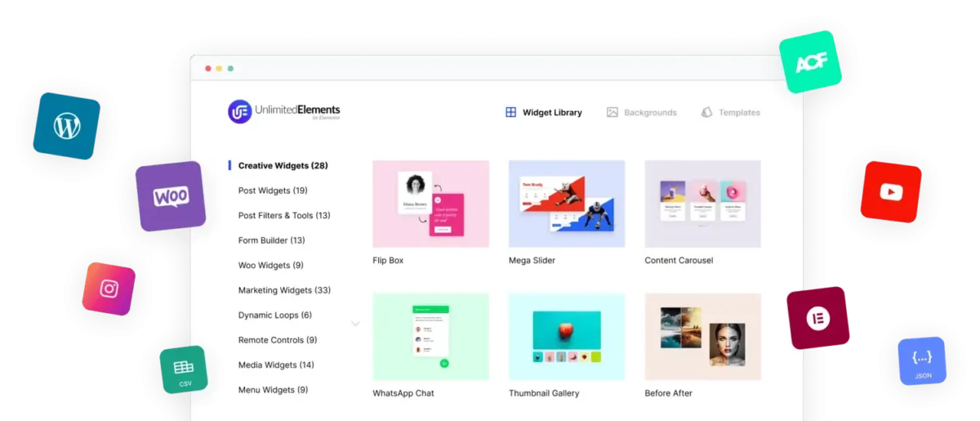Click the yellow window minimize dot
Viewport: 980px width, 421px height.
click(219, 69)
